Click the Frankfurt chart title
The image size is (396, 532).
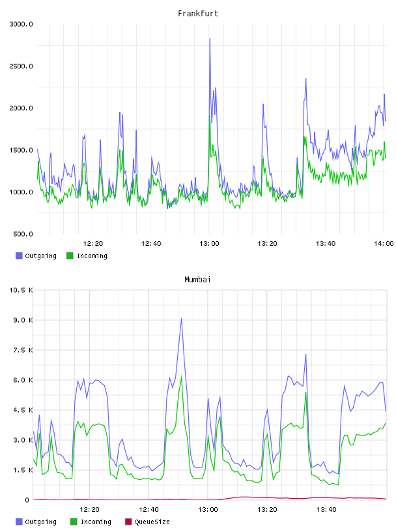pos(198,14)
